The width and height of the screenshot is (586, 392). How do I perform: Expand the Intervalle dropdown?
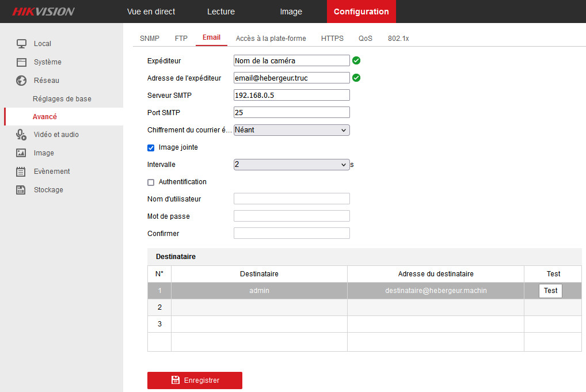point(291,165)
